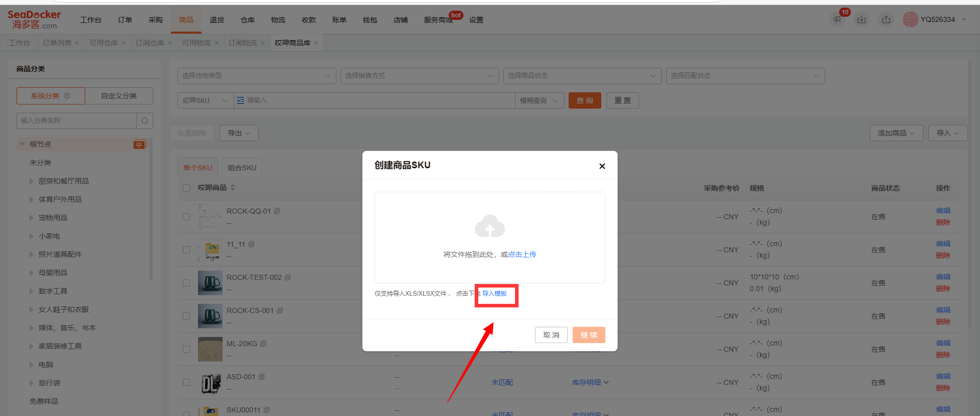Viewport: 980px width, 416px height.
Task: Copy SKU ROCK-CS-001 via copy icon
Action: pyautogui.click(x=280, y=310)
